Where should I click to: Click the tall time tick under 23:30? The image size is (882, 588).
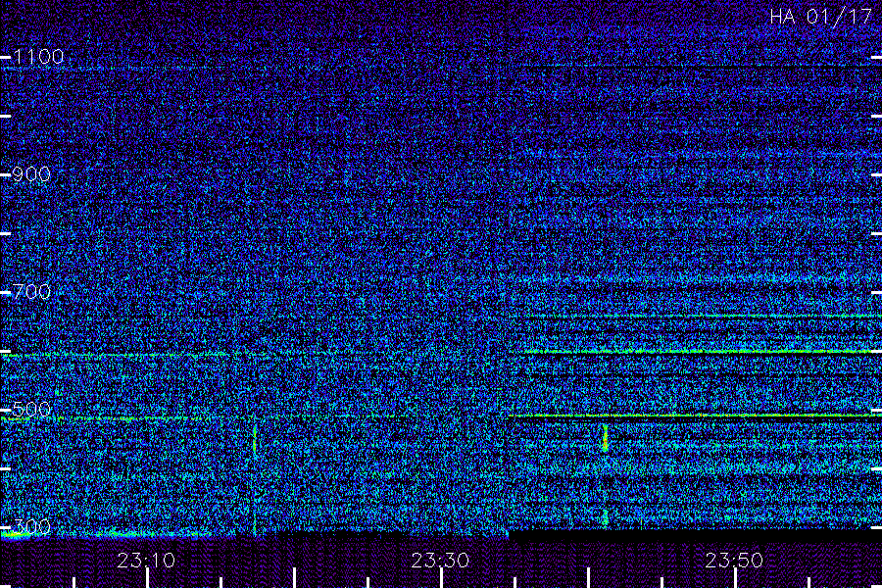pyautogui.click(x=442, y=578)
